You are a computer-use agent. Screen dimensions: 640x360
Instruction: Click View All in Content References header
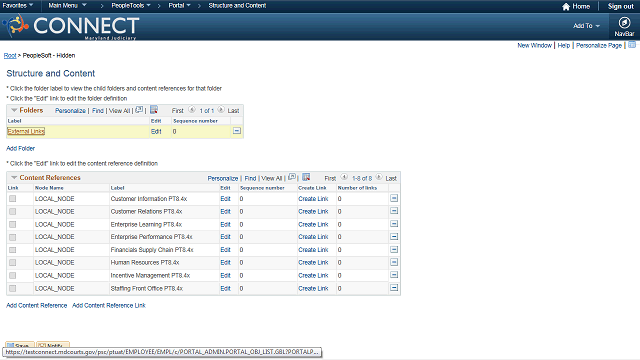click(272, 178)
